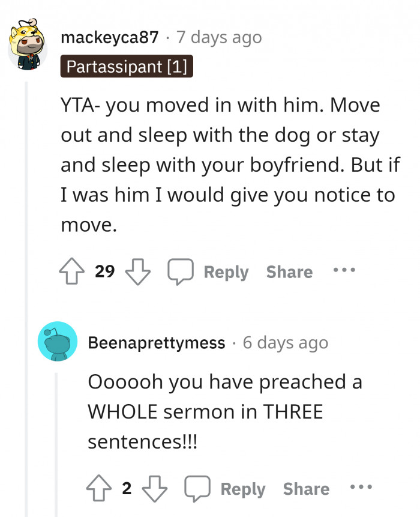Open more options on Beenaprettymess's reply
Screen dimensions: 420x517
tap(361, 488)
